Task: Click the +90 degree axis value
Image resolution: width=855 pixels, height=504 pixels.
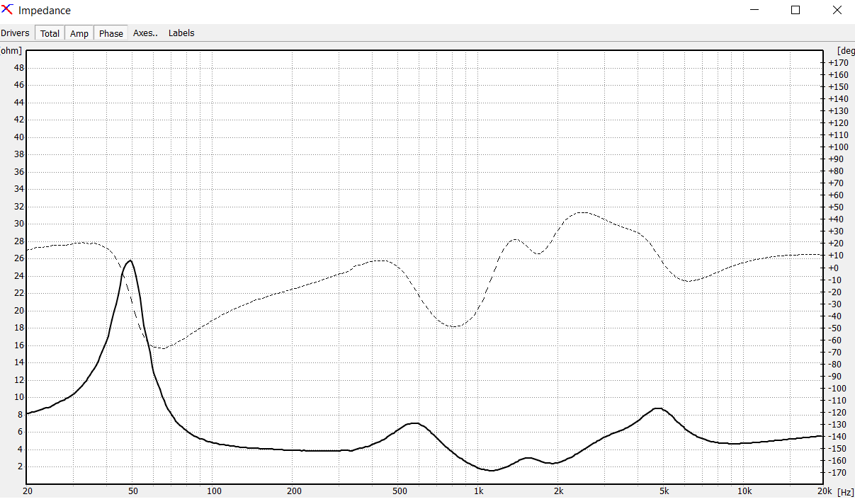Action: 836,159
